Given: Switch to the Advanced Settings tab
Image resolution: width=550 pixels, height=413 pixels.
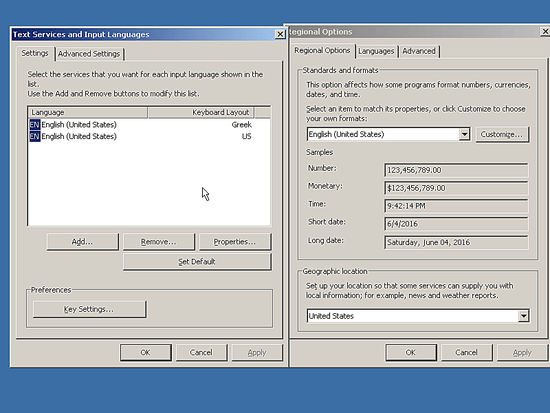Looking at the screenshot, I should point(89,54).
